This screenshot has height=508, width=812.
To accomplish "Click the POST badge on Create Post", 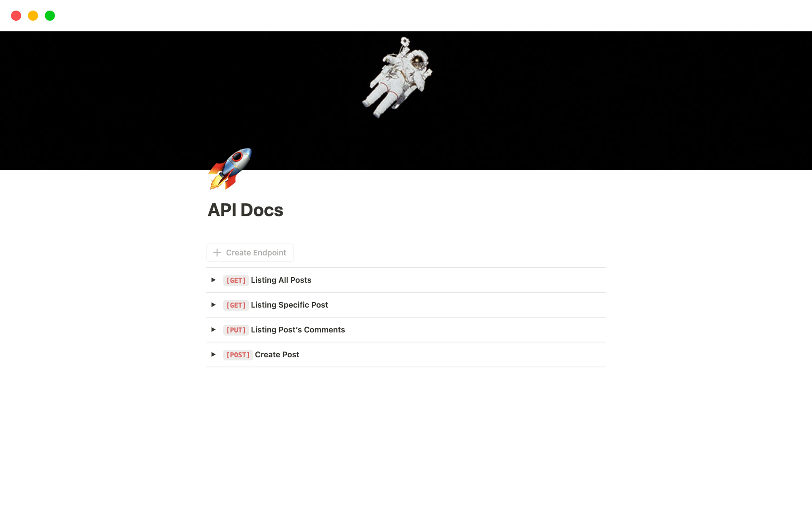I will (237, 355).
